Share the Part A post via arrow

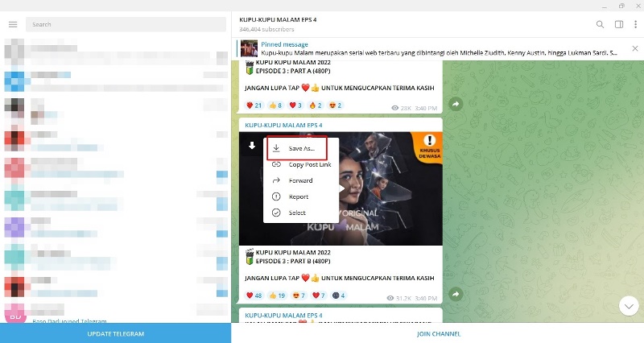(456, 104)
